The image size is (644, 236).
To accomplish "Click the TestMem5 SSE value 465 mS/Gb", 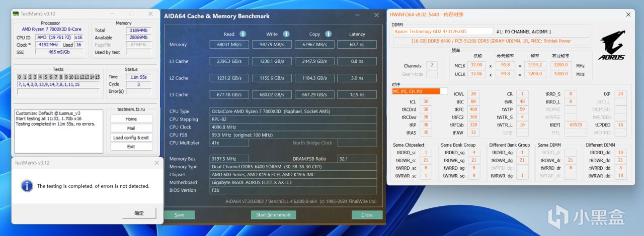I will coord(59,52).
